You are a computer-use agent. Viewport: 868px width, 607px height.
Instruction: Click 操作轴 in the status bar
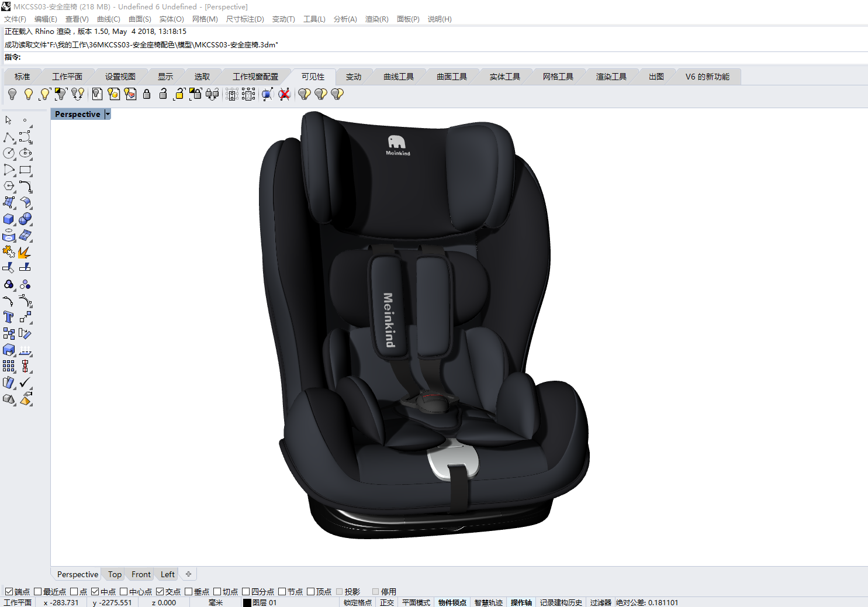[x=520, y=602]
